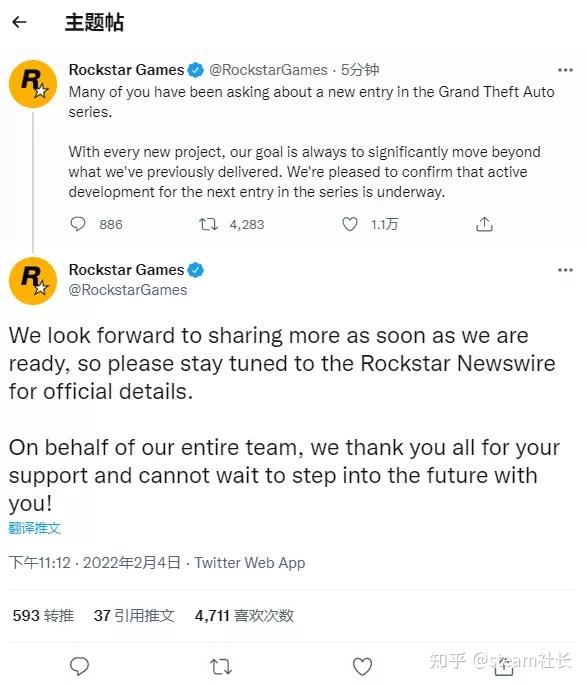This screenshot has height=685, width=587.
Task: Open Rockstar Games avatar on second tweet
Action: (33, 281)
